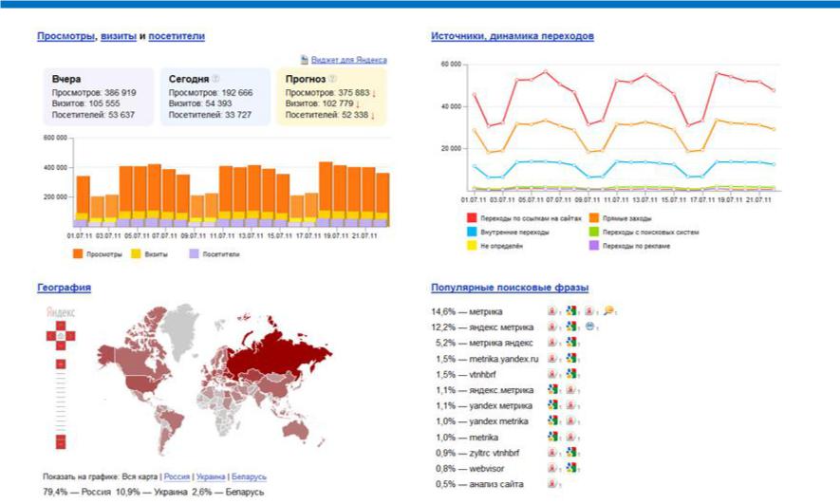Image resolution: width=840 pixels, height=504 pixels.
Task: Click Google icon in zyltrc vtnhbrf row
Action: coord(572,452)
